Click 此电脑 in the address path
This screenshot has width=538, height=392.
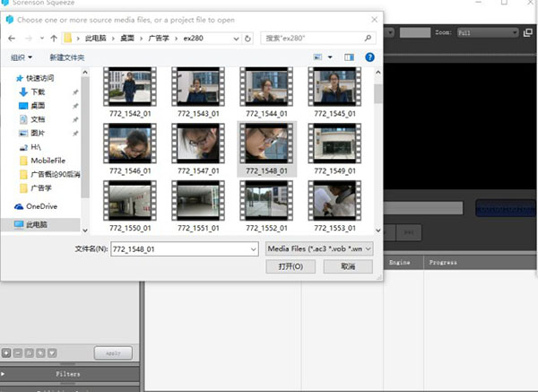click(x=96, y=38)
